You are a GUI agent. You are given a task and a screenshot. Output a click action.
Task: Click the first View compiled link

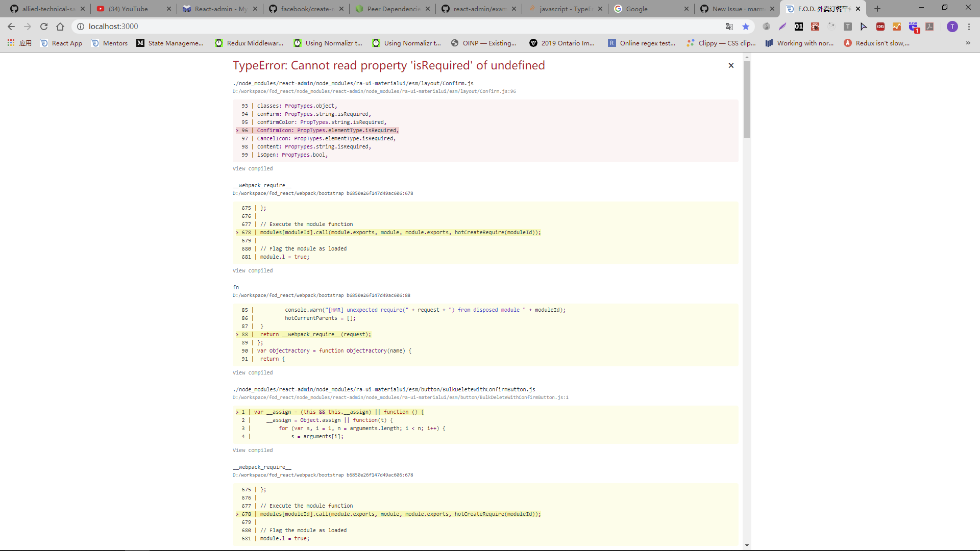(252, 168)
